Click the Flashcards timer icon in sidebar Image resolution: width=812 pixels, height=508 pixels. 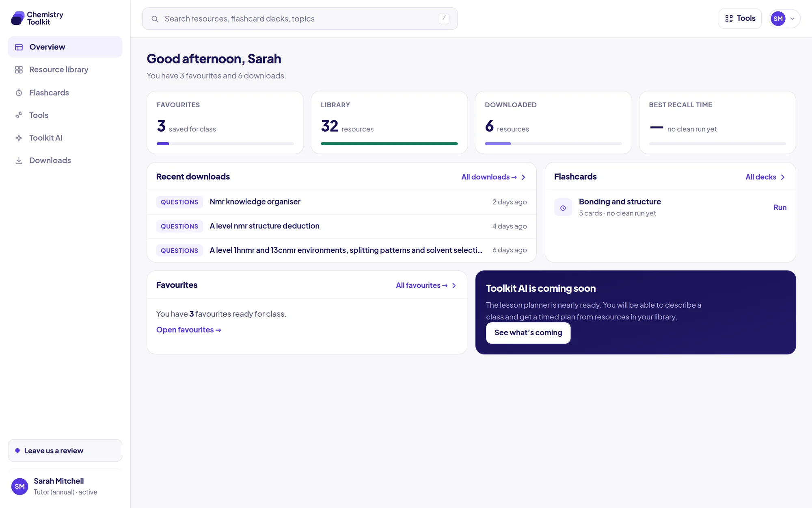pyautogui.click(x=19, y=93)
